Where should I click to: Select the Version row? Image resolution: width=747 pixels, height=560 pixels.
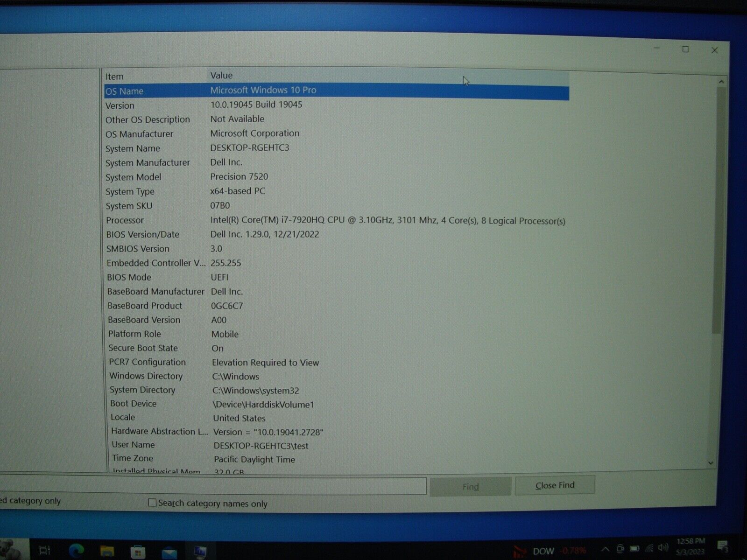pyautogui.click(x=336, y=105)
